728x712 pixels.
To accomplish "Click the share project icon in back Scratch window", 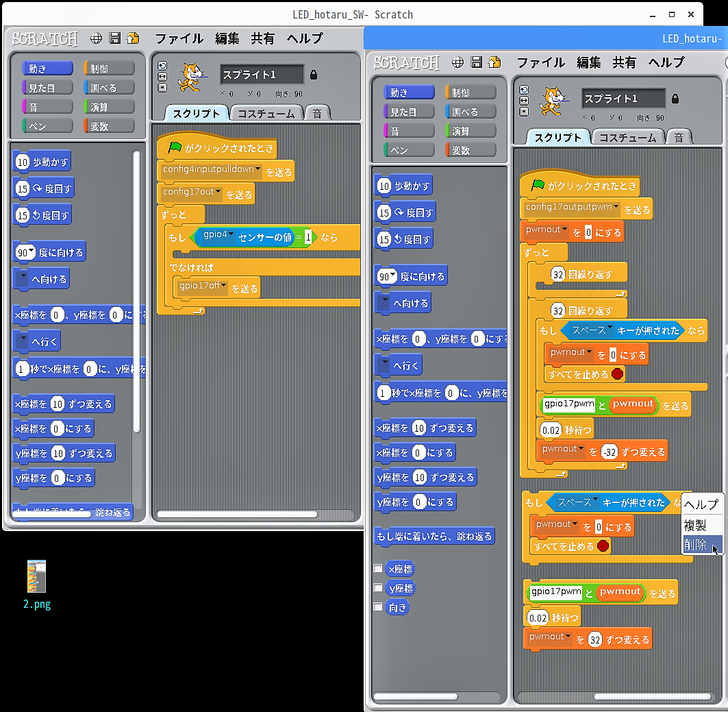I will [x=134, y=38].
